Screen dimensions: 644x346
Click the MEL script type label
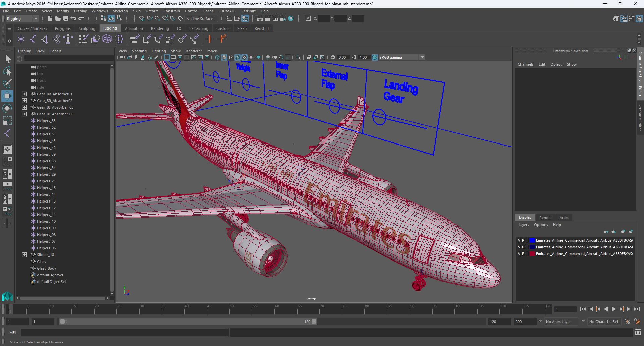pyautogui.click(x=13, y=333)
